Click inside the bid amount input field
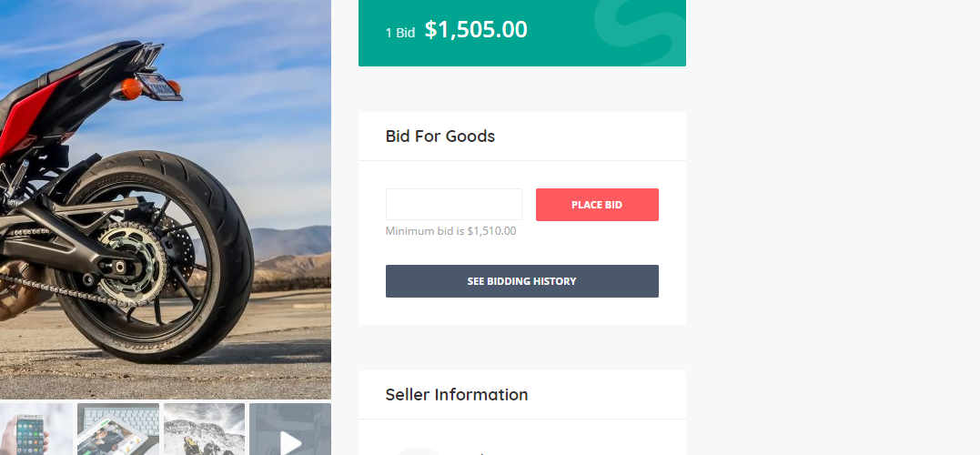Image resolution: width=980 pixels, height=455 pixels. click(453, 205)
